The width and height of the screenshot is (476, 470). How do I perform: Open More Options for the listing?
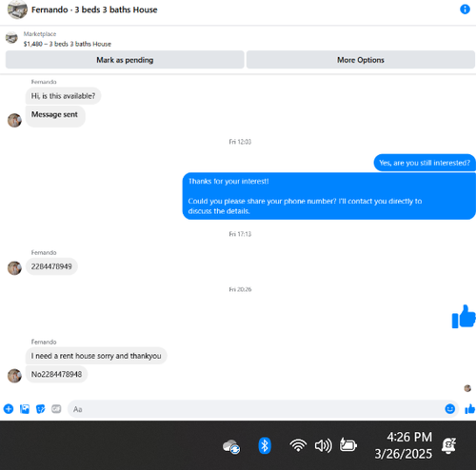361,60
